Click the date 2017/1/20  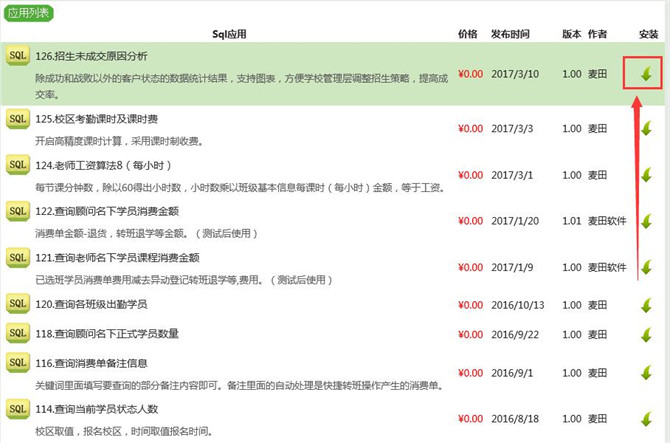(515, 221)
